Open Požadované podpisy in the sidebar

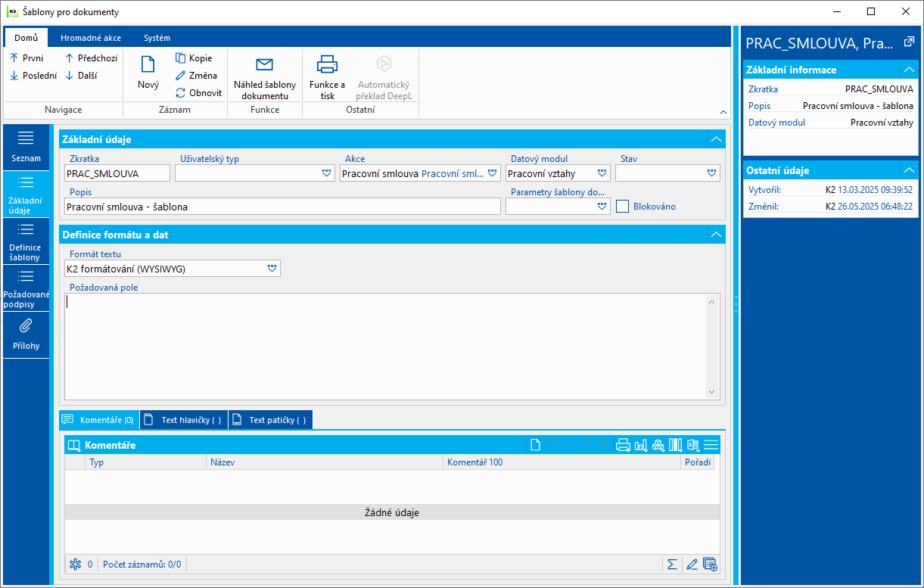tap(26, 288)
